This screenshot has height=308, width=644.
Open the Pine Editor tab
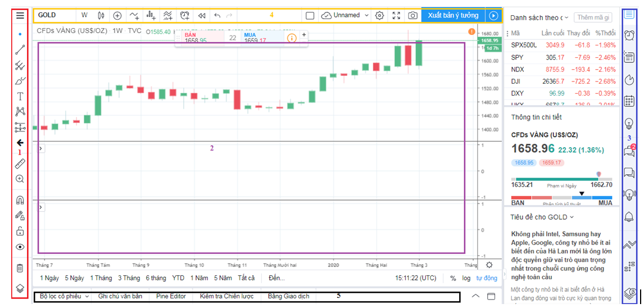(171, 296)
